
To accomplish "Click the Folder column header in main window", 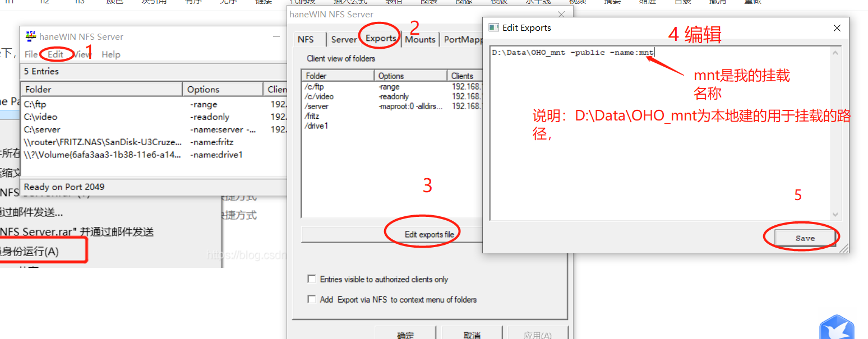I will point(101,89).
